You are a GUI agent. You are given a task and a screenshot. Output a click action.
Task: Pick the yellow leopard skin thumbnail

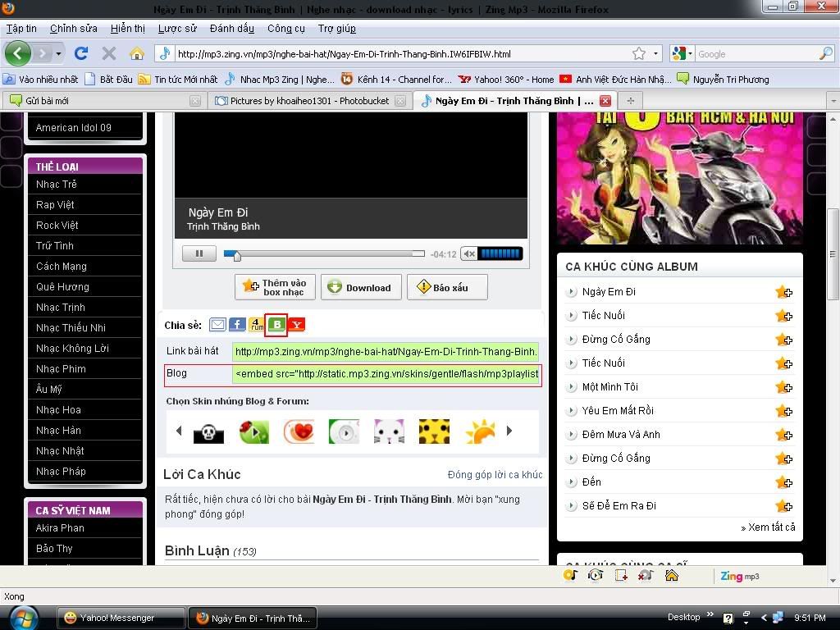[x=434, y=431]
